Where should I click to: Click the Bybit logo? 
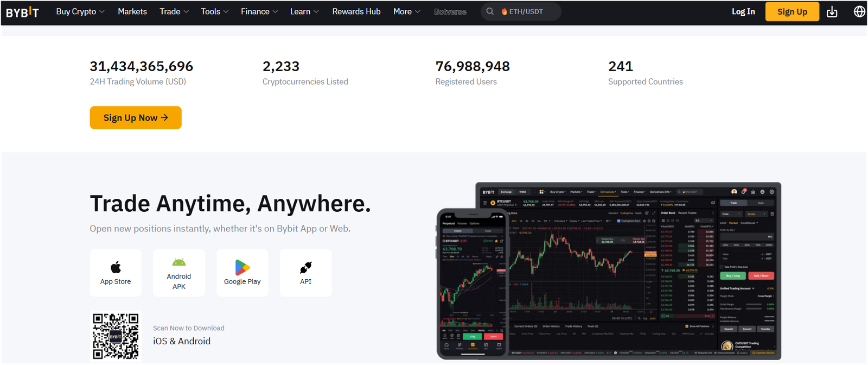[22, 12]
